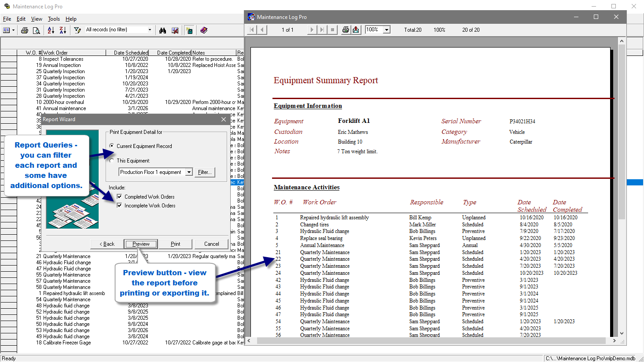Click the Preview button in Report Wizard

point(141,244)
